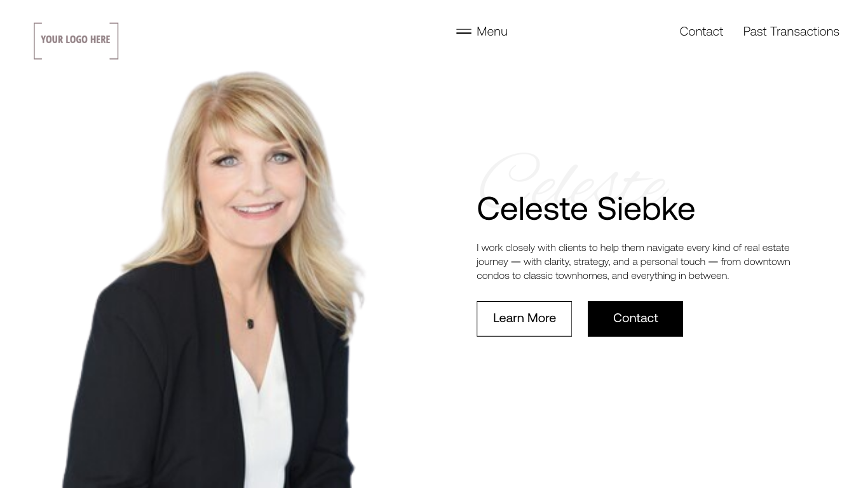Image resolution: width=868 pixels, height=488 pixels.
Task: Click the word "townhomes" in the paragraph
Action: (581, 275)
